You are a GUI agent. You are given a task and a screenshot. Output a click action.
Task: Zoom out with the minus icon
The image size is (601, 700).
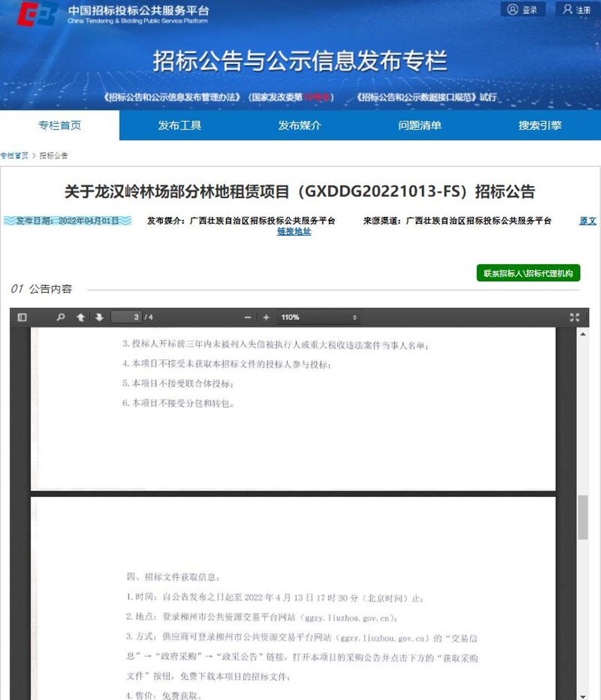coord(248,317)
